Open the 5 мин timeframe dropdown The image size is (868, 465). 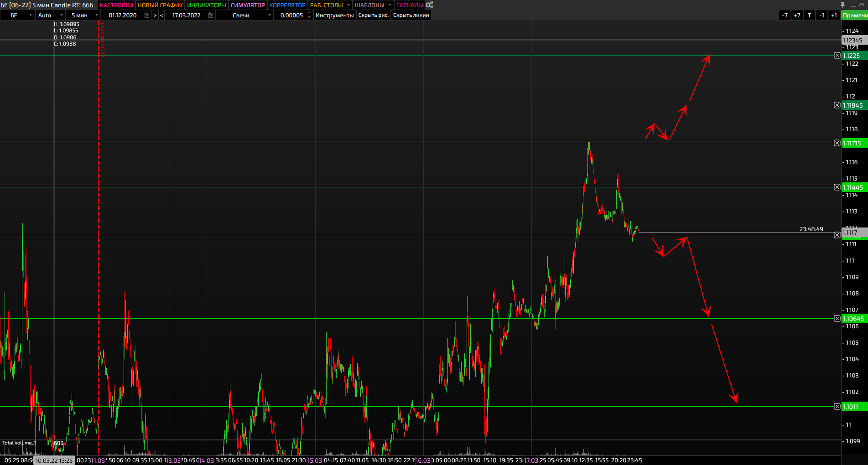tap(97, 15)
